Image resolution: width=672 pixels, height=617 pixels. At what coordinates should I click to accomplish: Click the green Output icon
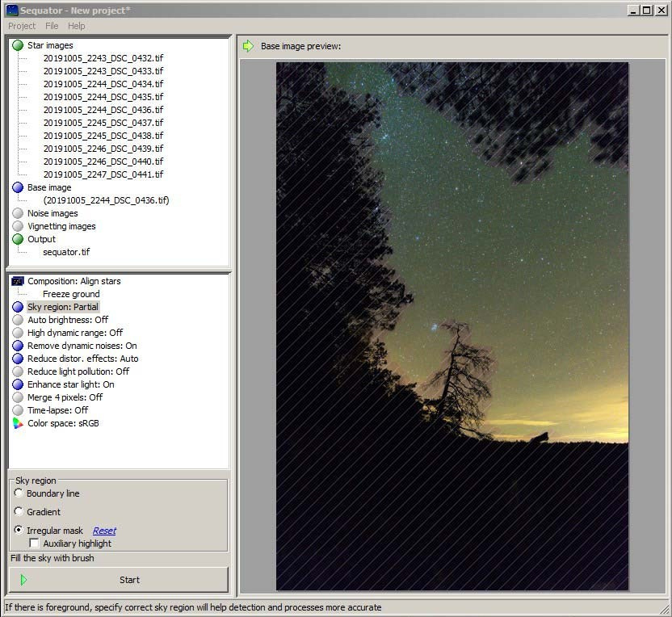(18, 239)
